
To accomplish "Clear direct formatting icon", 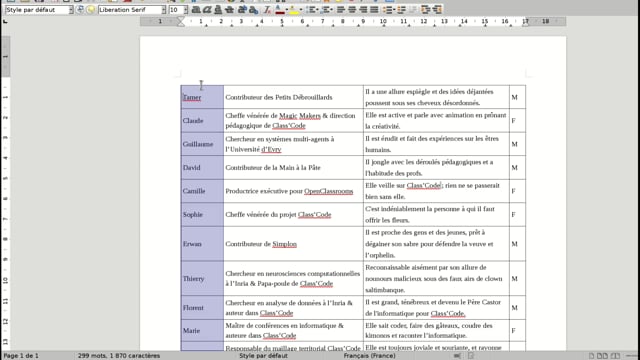I will [267, 9].
